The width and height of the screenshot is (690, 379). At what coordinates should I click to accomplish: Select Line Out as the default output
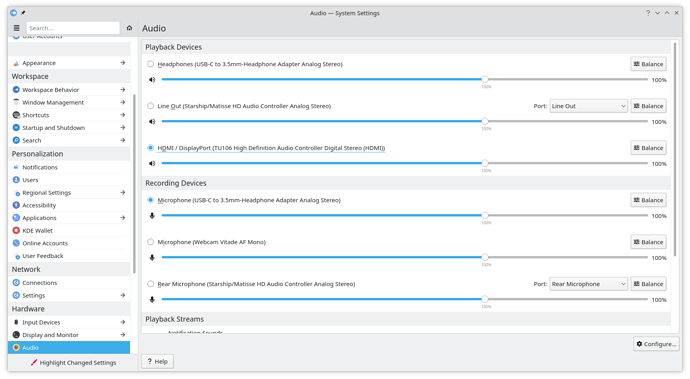pos(150,106)
